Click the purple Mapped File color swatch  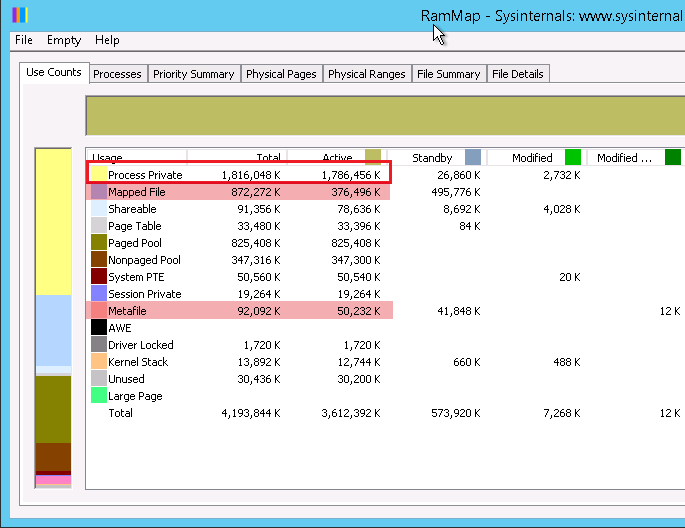click(99, 191)
